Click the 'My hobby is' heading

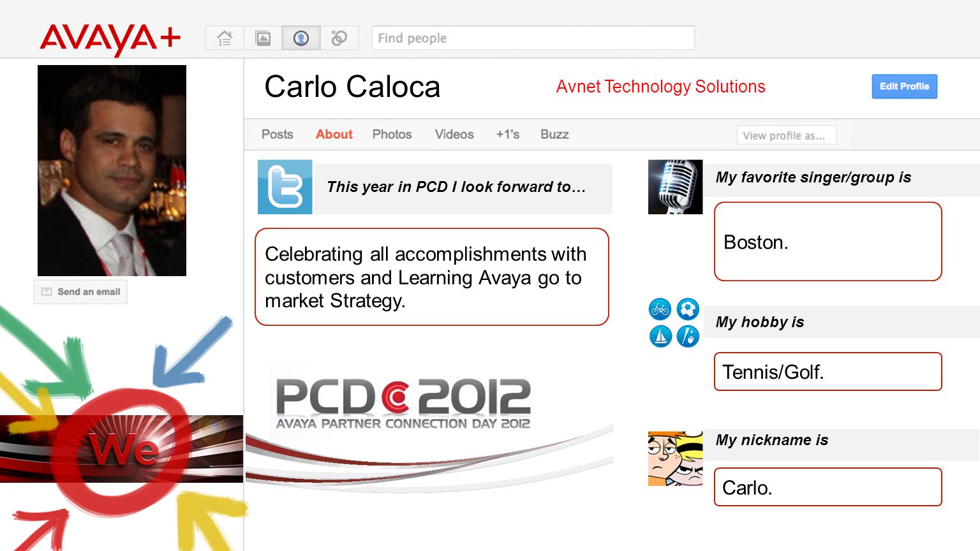pyautogui.click(x=760, y=322)
